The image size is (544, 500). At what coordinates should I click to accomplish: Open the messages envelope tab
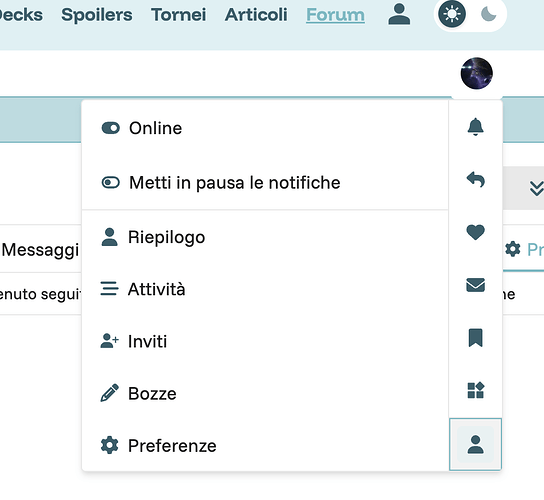click(x=475, y=285)
